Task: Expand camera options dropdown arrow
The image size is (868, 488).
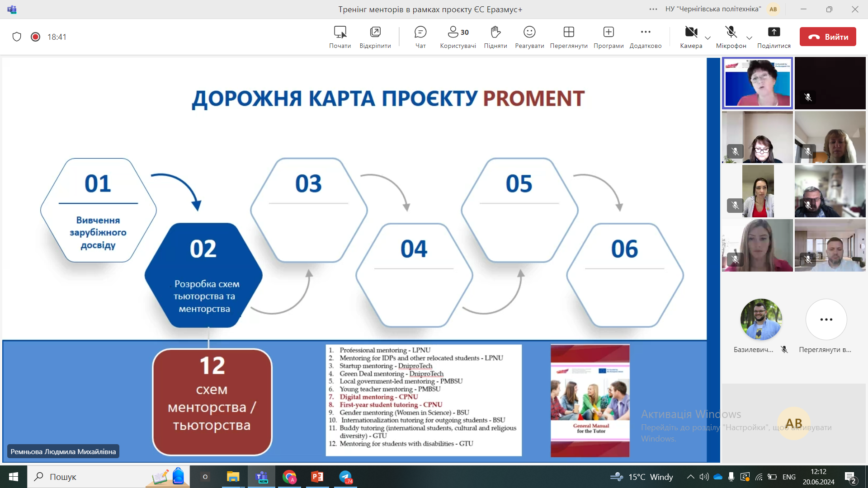Action: click(x=708, y=38)
